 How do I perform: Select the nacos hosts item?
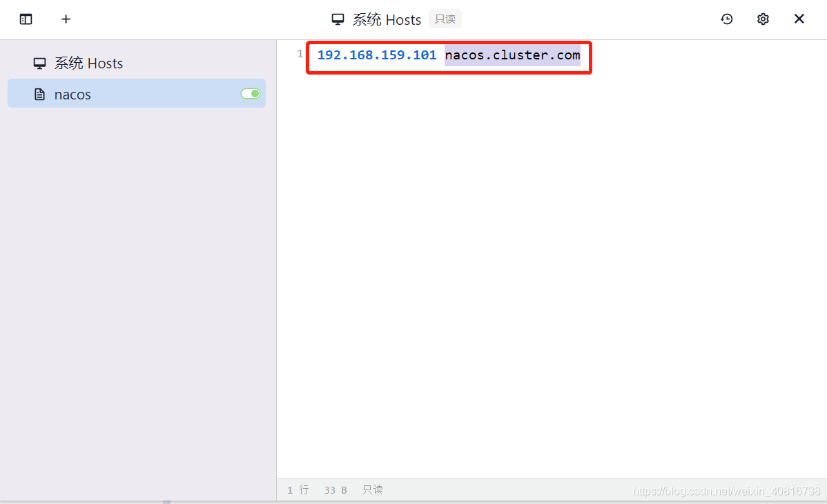tap(137, 94)
